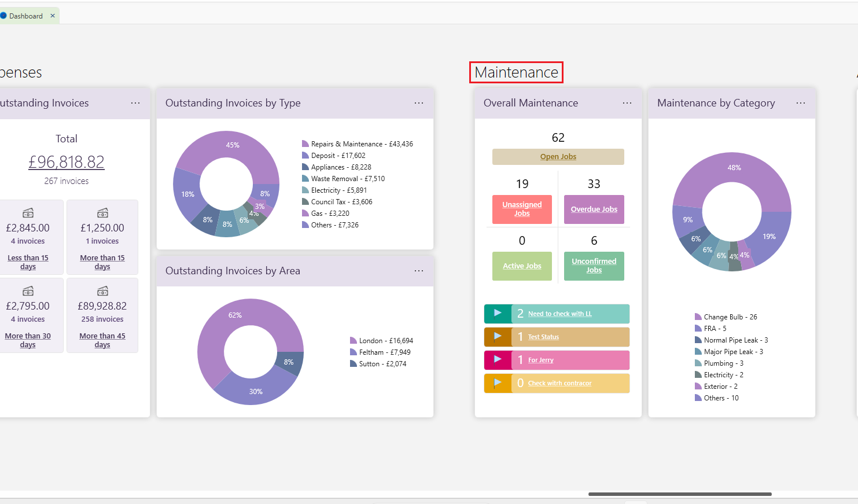Click the flag icon for Test Status
This screenshot has height=504, width=858.
pyautogui.click(x=498, y=336)
